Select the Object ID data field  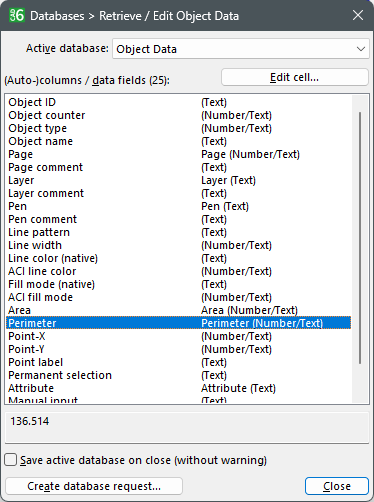point(179,102)
